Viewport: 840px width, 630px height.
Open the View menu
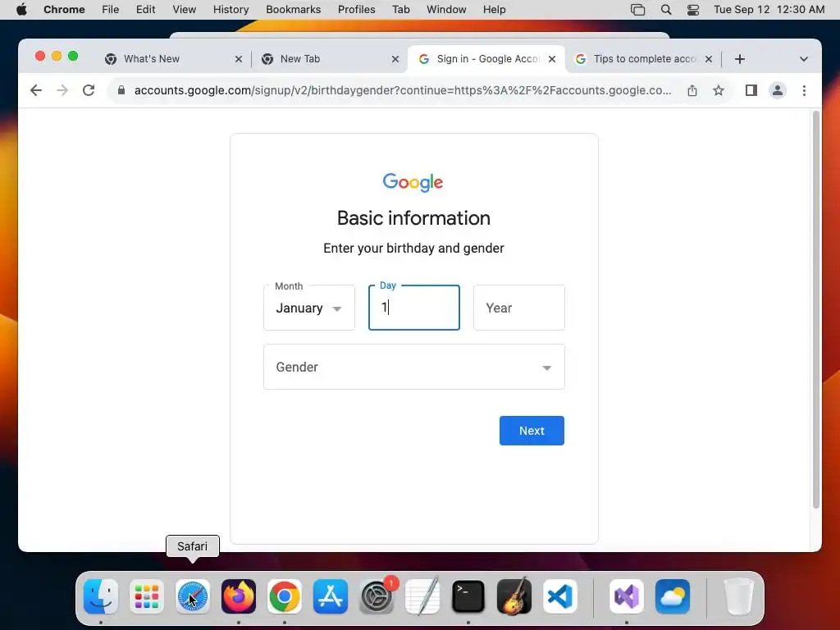(184, 10)
